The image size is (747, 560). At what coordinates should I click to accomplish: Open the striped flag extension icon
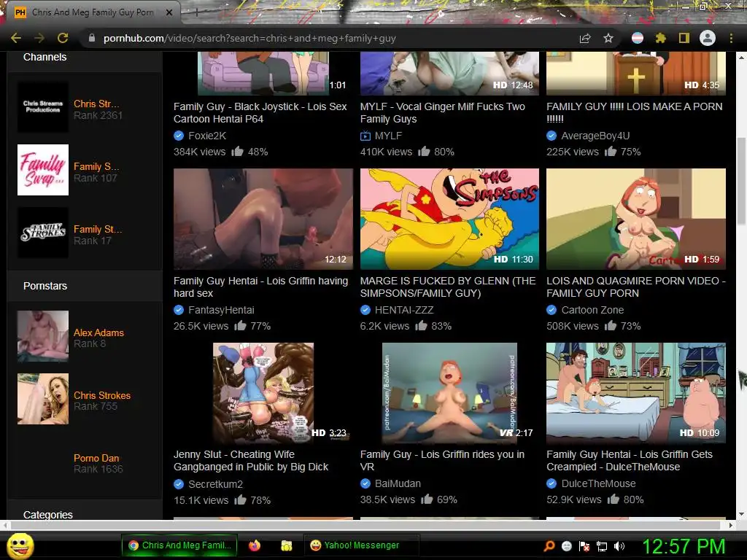coord(638,38)
